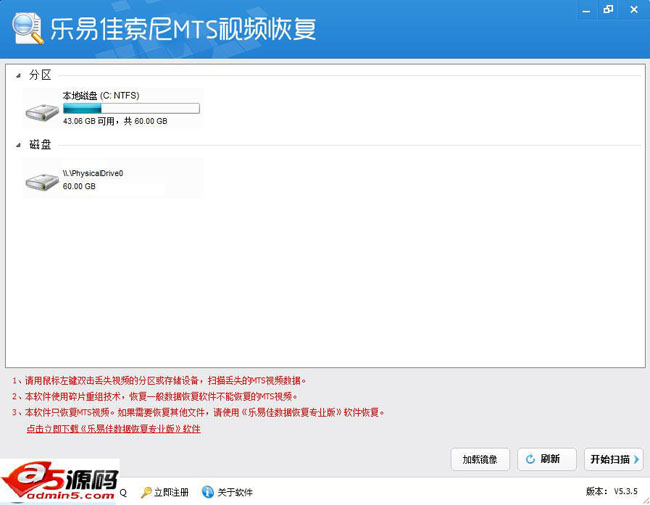The width and height of the screenshot is (650, 505).
Task: Collapse the 磁盘 section
Action: coord(18,145)
